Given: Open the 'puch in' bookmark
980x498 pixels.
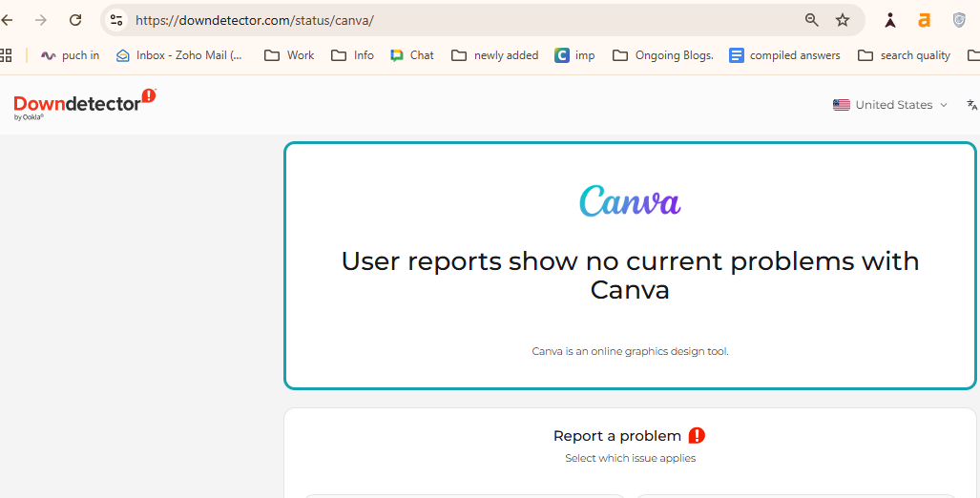Looking at the screenshot, I should click(70, 55).
